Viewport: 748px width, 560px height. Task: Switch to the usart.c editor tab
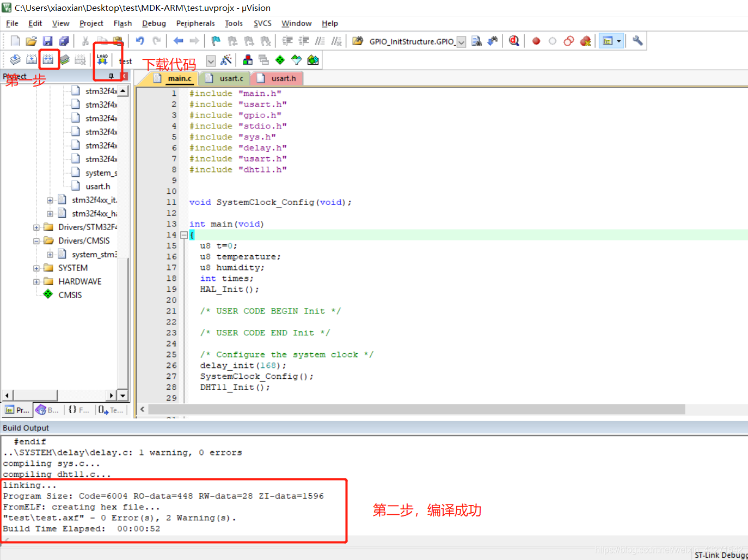coord(228,78)
